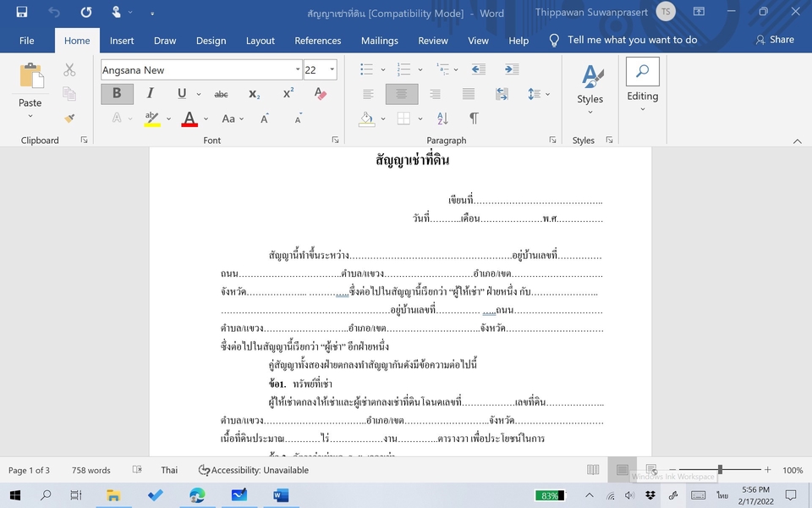The height and width of the screenshot is (508, 812).
Task: Click the Redo/Repeat arrow icon
Action: click(86, 13)
